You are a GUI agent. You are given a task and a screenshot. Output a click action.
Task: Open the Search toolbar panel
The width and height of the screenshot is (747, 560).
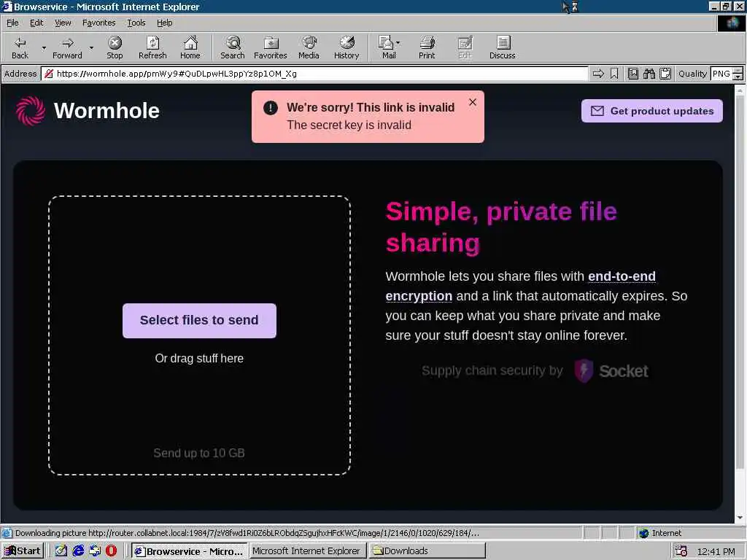[233, 47]
